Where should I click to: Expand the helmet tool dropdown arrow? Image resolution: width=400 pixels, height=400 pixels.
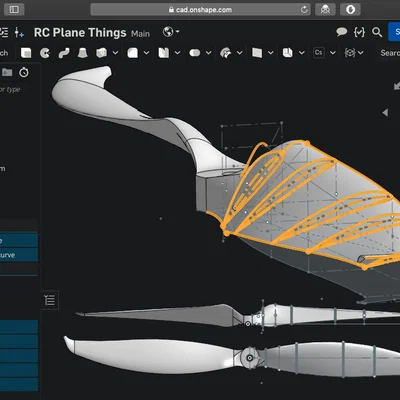(x=240, y=53)
